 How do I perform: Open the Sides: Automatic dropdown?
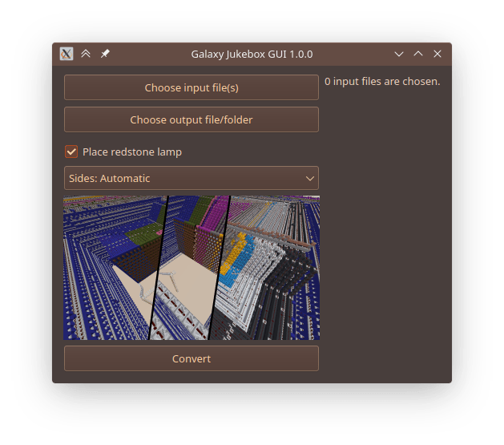pyautogui.click(x=192, y=178)
